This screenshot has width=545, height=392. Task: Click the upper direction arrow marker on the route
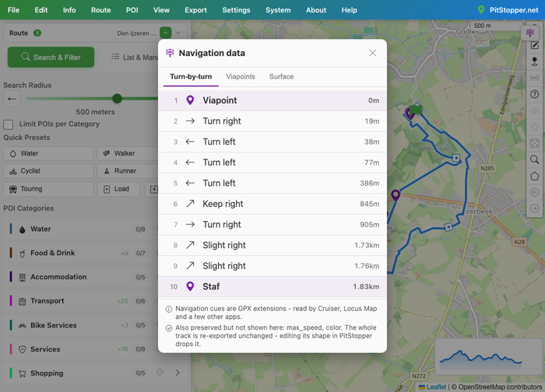pyautogui.click(x=455, y=158)
